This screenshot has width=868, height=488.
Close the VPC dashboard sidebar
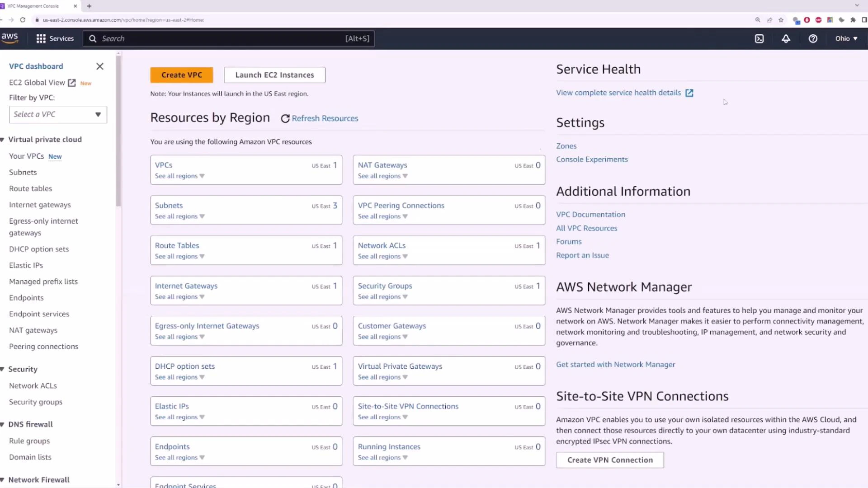click(x=100, y=66)
